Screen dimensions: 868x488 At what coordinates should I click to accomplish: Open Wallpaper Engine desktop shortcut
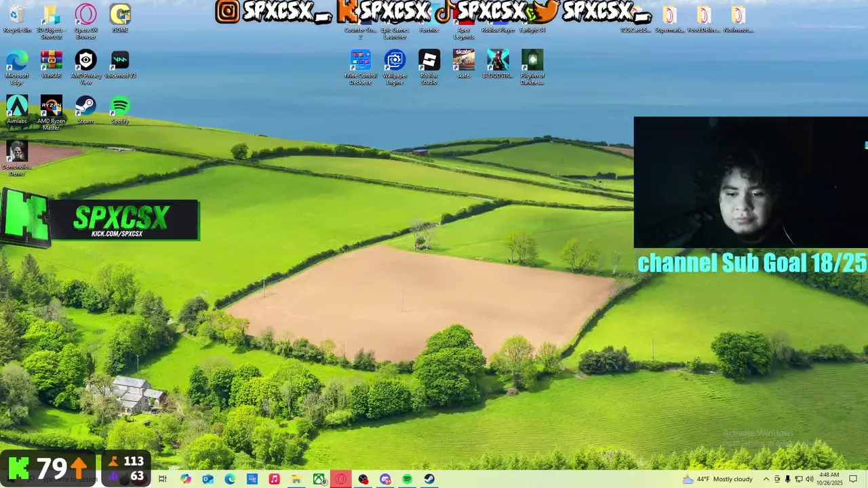(x=395, y=67)
